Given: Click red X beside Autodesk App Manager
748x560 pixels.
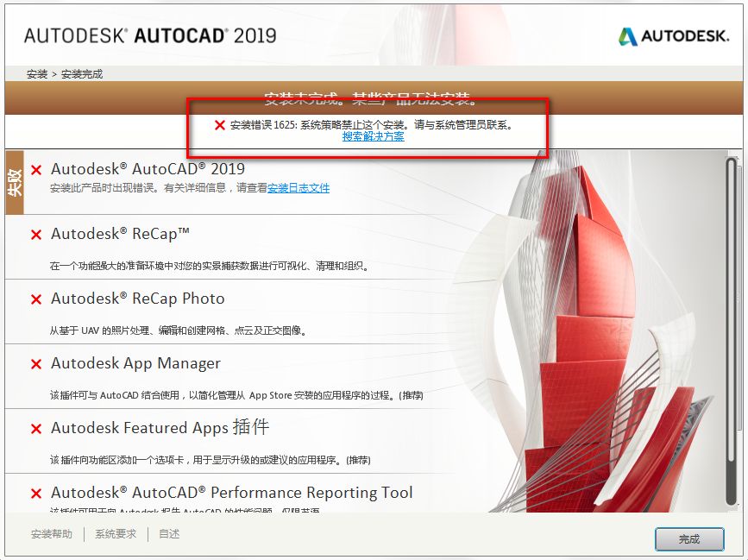Looking at the screenshot, I should point(36,364).
